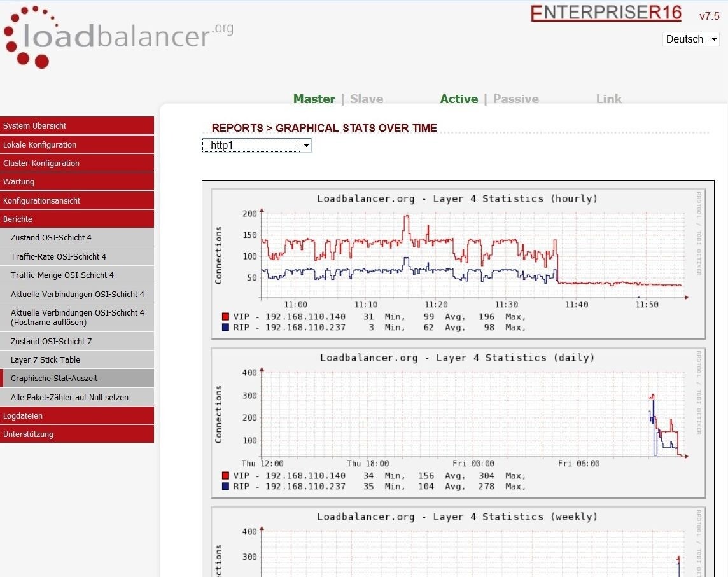Image resolution: width=728 pixels, height=577 pixels.
Task: Click blue RIP legend swatch in daily graph
Action: [226, 487]
